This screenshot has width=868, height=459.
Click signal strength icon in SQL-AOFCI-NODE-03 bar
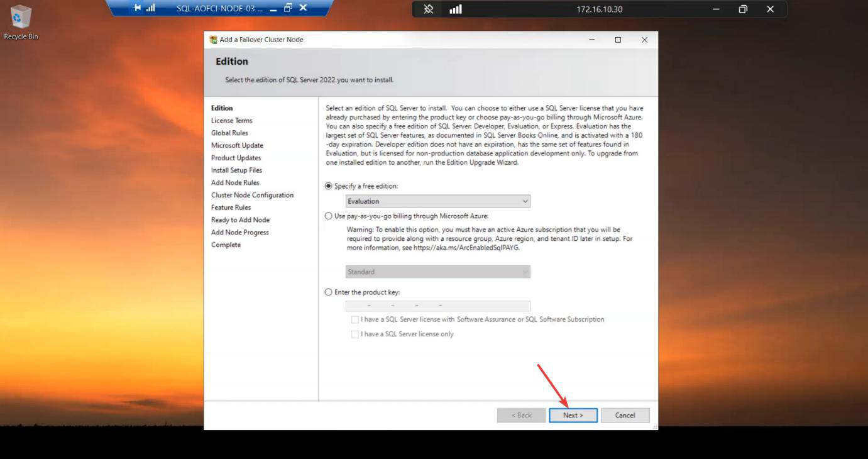tap(150, 8)
